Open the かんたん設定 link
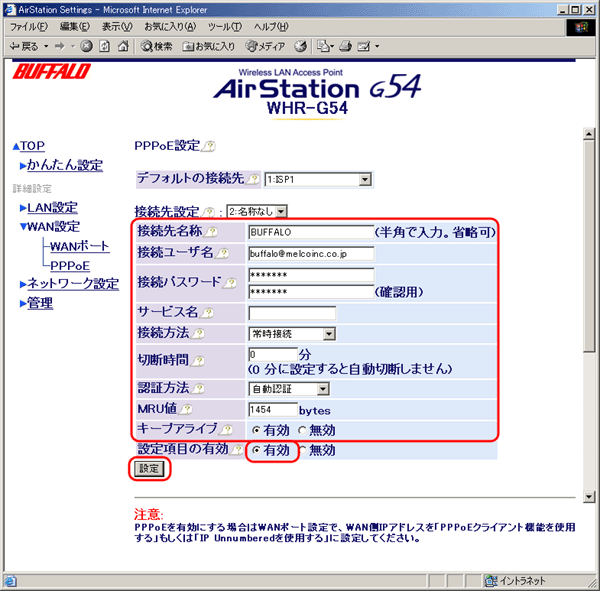600x591 pixels. (65, 165)
